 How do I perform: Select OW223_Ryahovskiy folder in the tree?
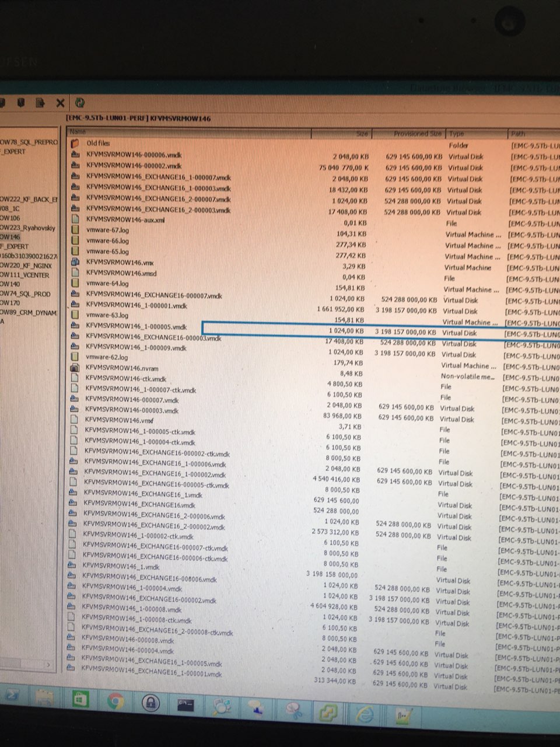[28, 228]
